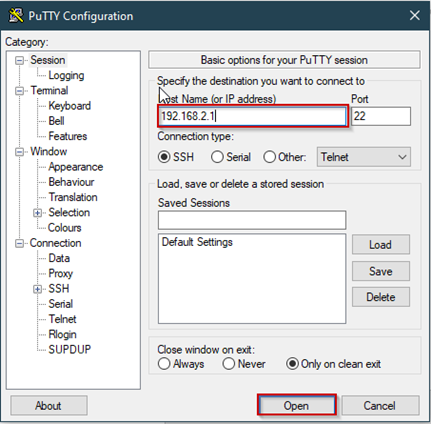Click the Load session button
The width and height of the screenshot is (431, 424).
(381, 245)
